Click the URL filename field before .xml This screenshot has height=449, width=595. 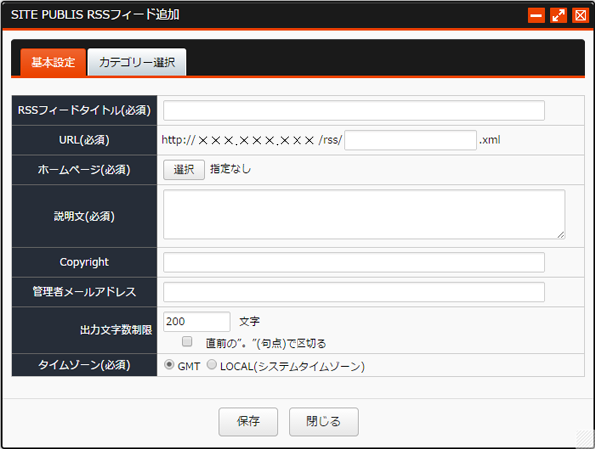point(410,140)
